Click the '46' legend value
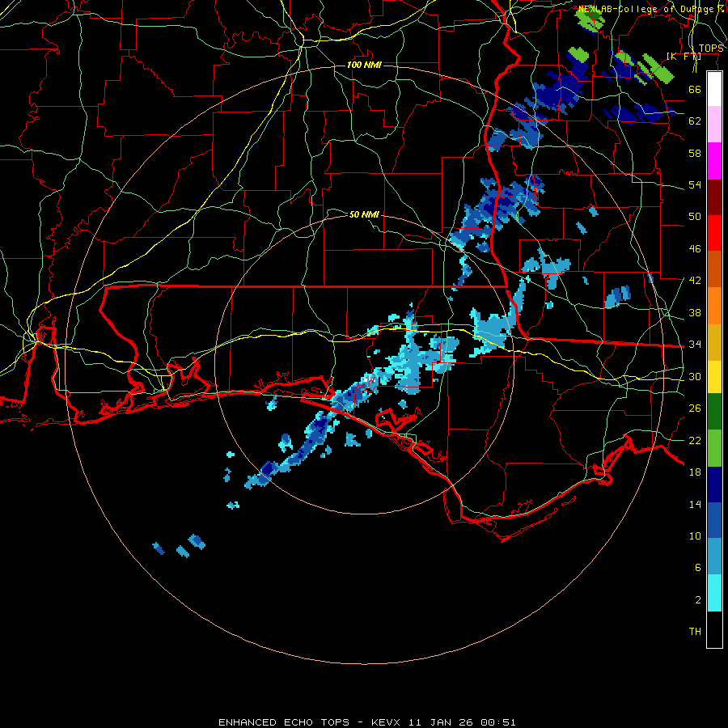 point(695,249)
